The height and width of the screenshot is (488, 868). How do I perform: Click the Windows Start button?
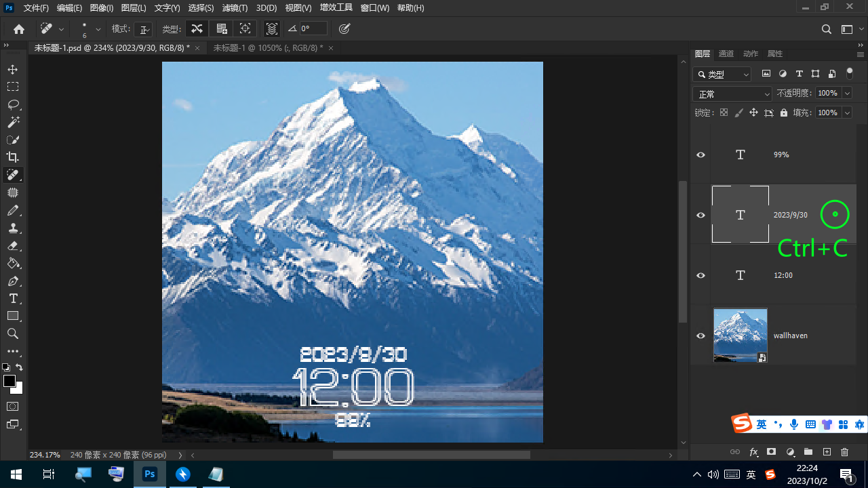[16, 474]
